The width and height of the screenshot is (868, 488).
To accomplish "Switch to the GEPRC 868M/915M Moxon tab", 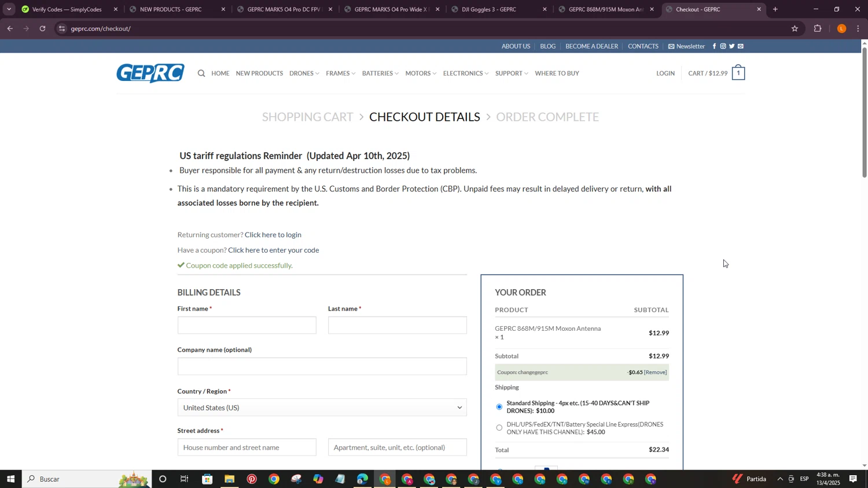I will [x=605, y=9].
